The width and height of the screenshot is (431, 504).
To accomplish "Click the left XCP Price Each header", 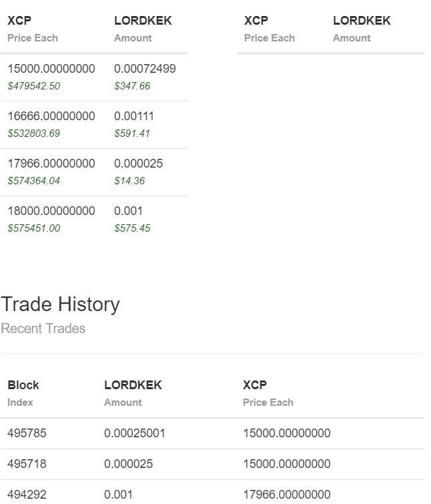I will pyautogui.click(x=33, y=29).
